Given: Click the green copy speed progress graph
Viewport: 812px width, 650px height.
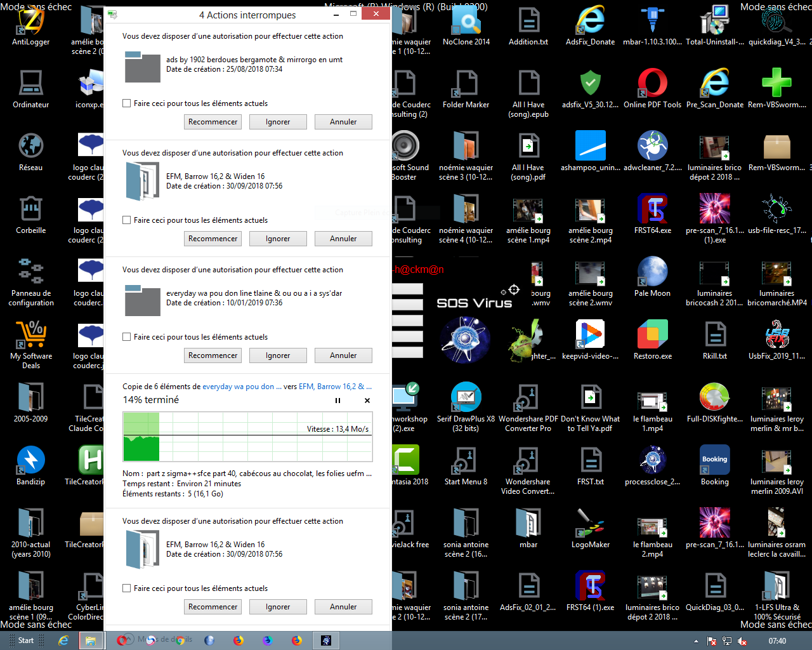Looking at the screenshot, I should [x=247, y=436].
